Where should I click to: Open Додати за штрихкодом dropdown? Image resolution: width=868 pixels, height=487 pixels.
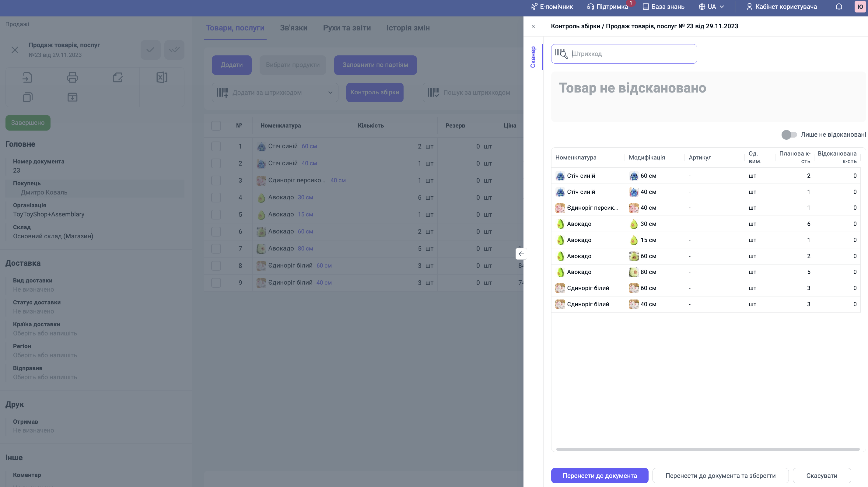[x=330, y=93]
